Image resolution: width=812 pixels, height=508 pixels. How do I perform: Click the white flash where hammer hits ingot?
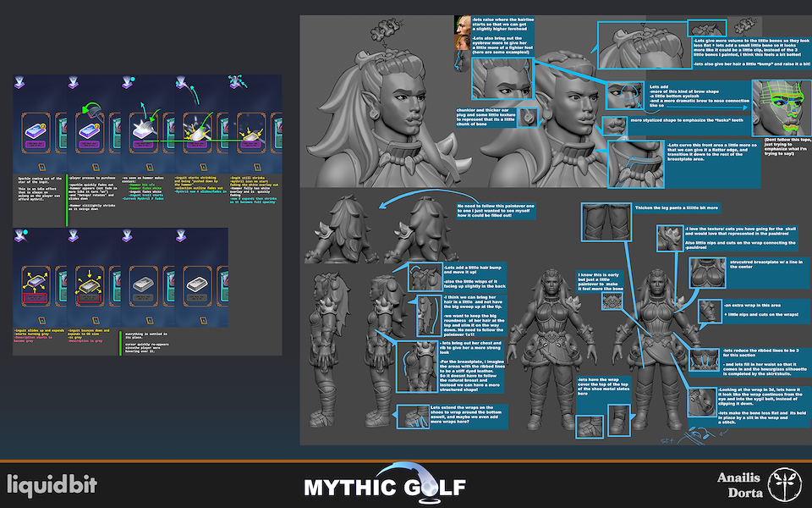coord(144,128)
